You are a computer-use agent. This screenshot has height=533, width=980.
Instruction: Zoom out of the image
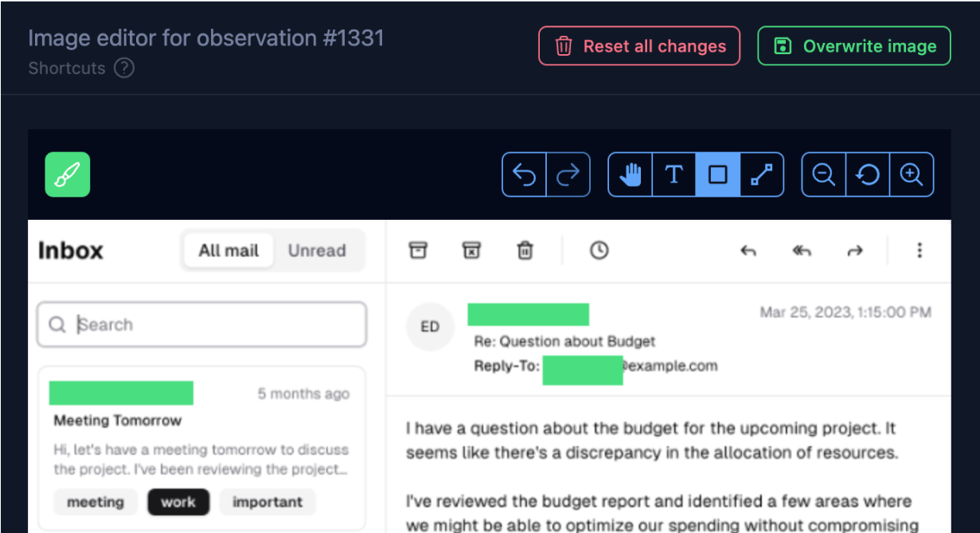point(823,174)
